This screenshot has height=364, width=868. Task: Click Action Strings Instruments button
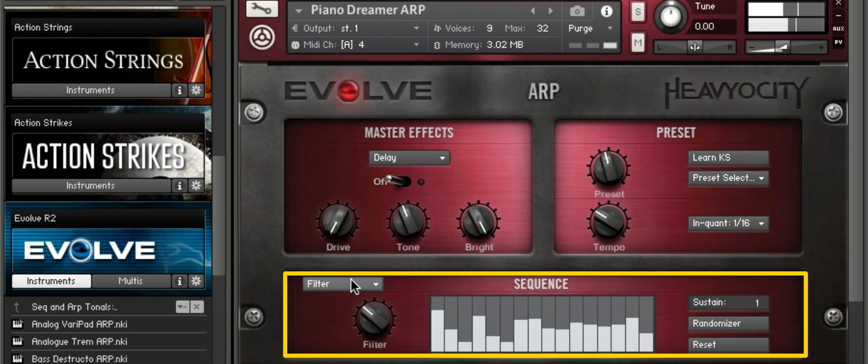pos(91,90)
